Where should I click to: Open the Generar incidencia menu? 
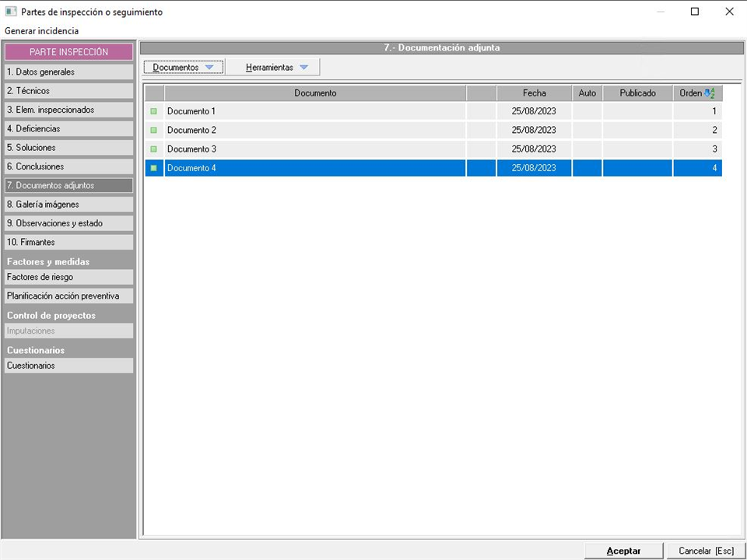coord(41,31)
